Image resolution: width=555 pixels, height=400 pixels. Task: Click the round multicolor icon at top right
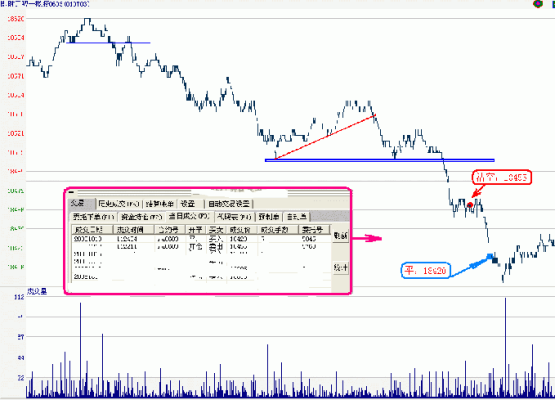pos(538,4)
